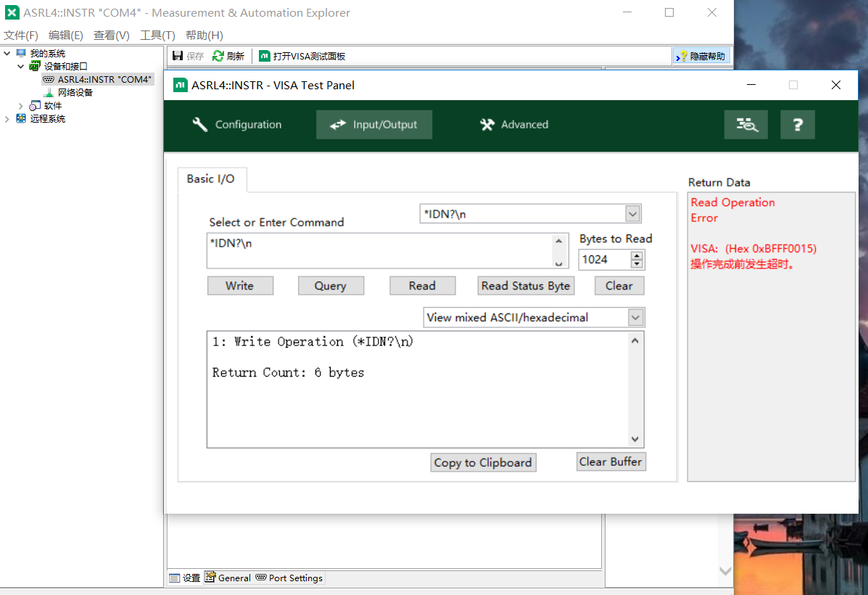Select 网络设备 in the tree

coord(75,93)
